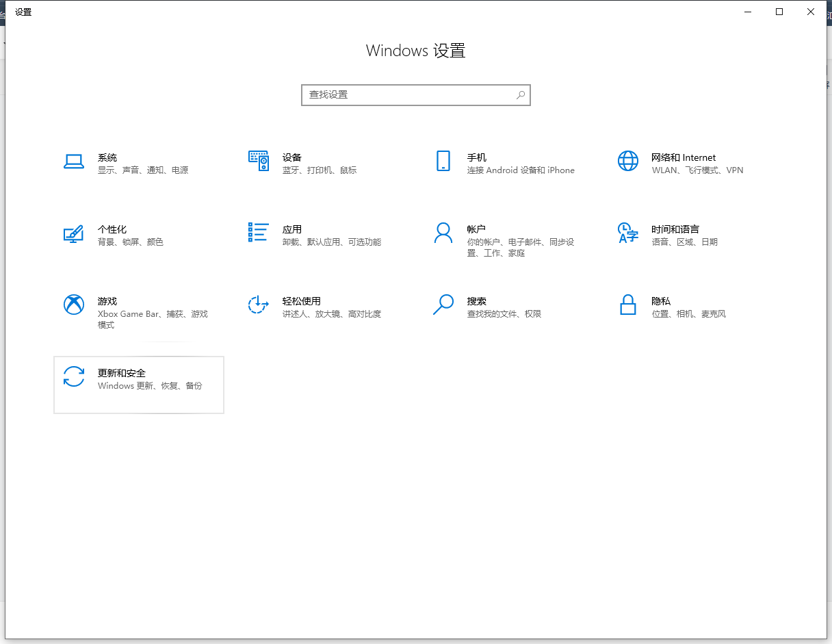Click the 应用 list icon
This screenshot has height=644, width=832.
258,233
